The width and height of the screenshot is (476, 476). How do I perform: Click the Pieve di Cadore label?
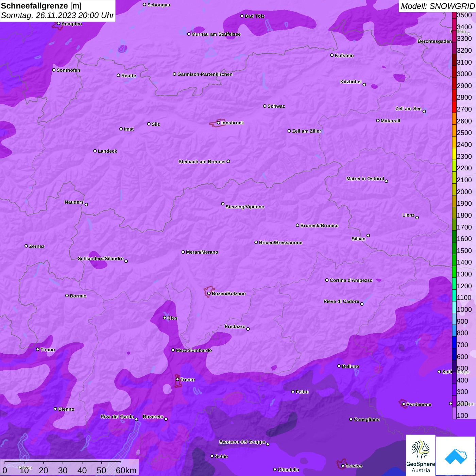pyautogui.click(x=341, y=301)
